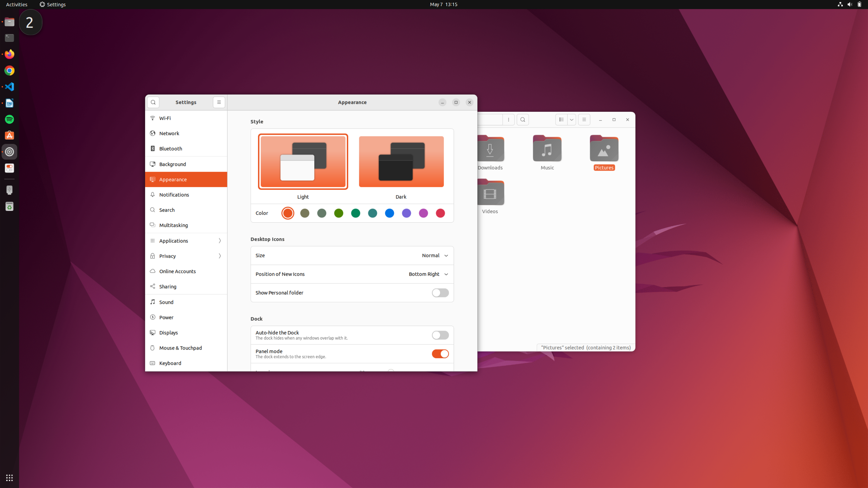Image resolution: width=868 pixels, height=488 pixels.
Task: Pick the magenta accent color
Action: click(x=423, y=213)
